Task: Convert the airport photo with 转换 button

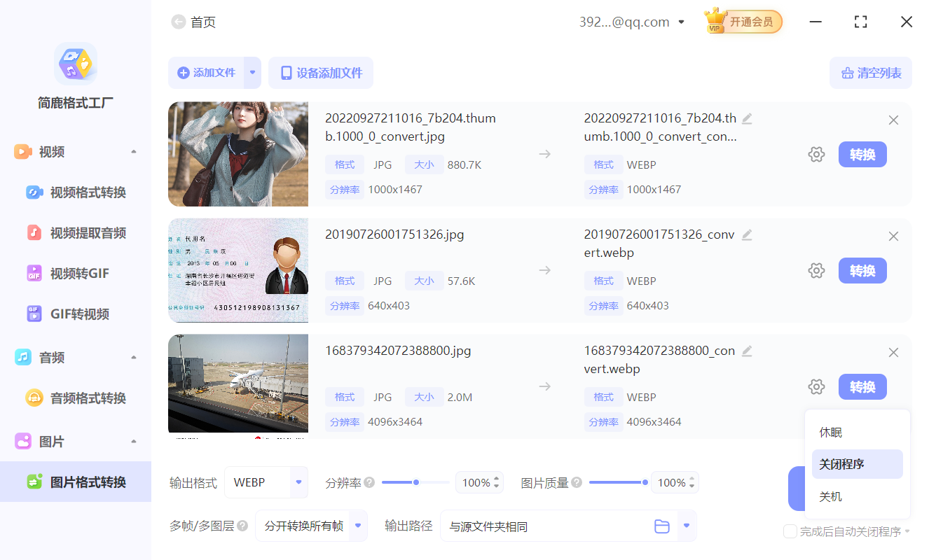Action: (862, 386)
